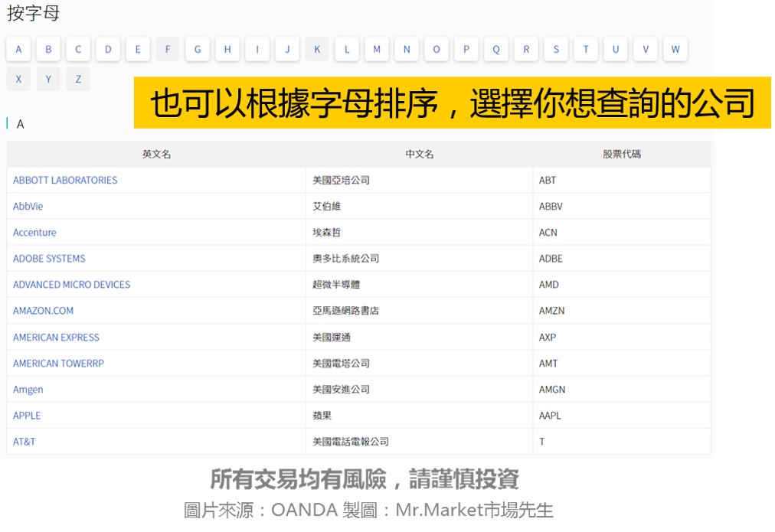Select letter W filter button

click(x=675, y=49)
